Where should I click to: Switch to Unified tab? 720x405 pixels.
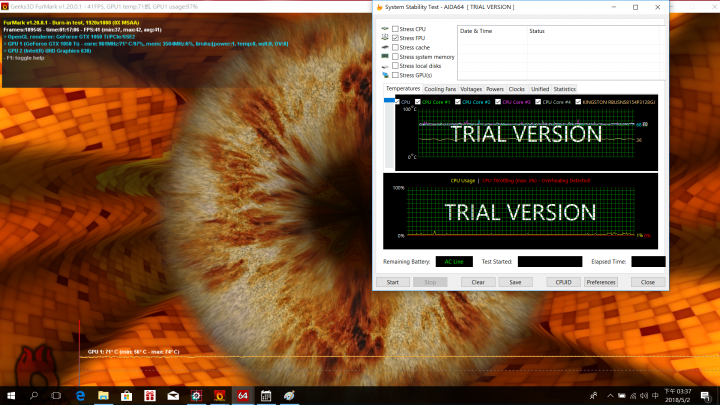(x=540, y=89)
